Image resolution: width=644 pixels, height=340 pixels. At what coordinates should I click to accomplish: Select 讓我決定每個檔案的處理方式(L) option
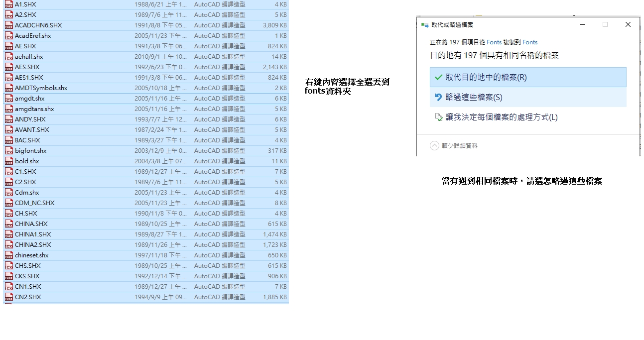[501, 117]
